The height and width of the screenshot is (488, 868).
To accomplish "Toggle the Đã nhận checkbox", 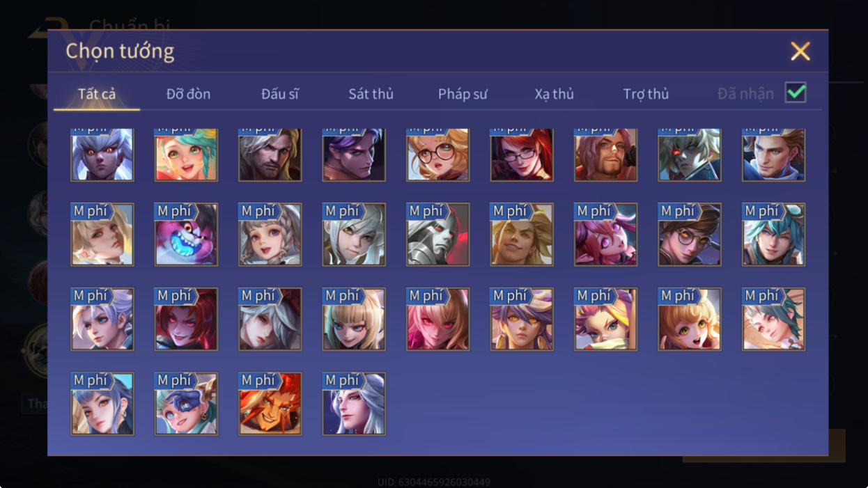I will tap(796, 93).
